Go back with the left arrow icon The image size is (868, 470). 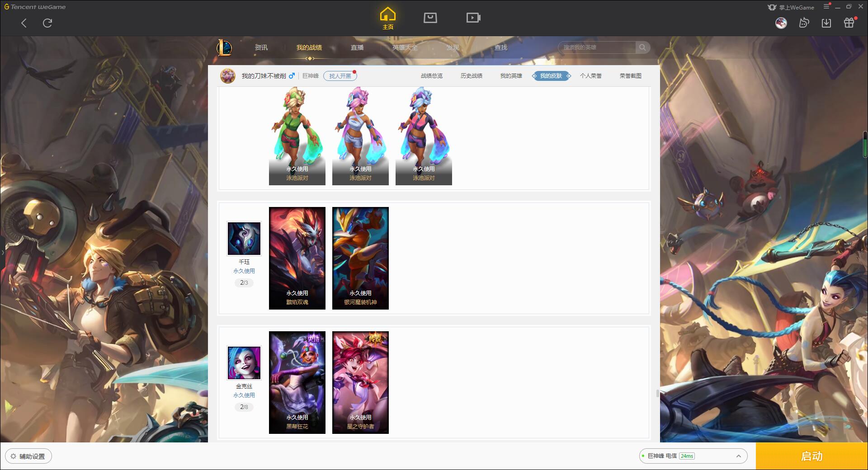24,23
